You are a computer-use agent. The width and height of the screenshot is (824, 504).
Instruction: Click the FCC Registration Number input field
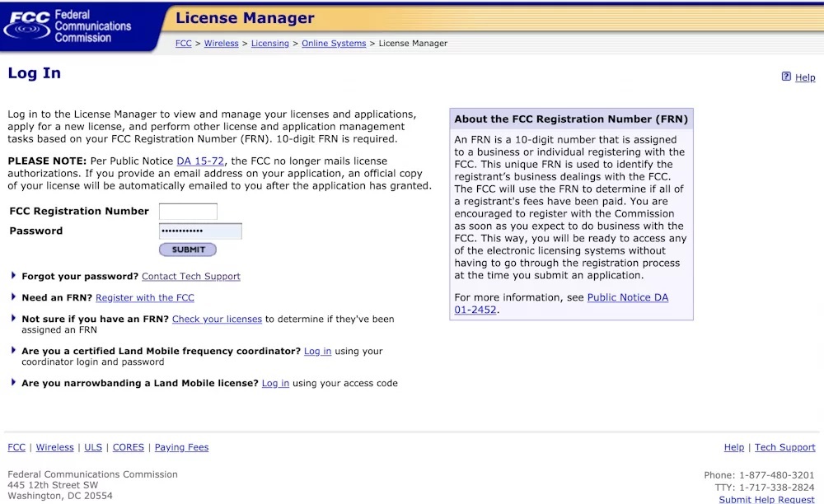click(x=188, y=212)
